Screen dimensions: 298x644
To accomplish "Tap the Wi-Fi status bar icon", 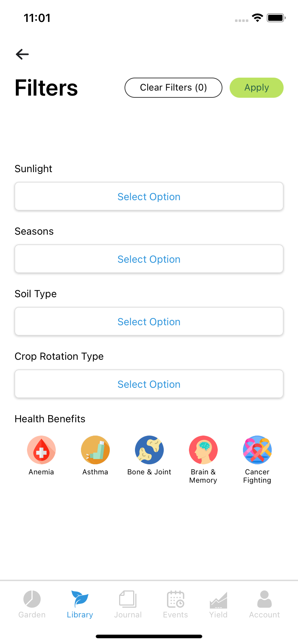I will tap(257, 18).
